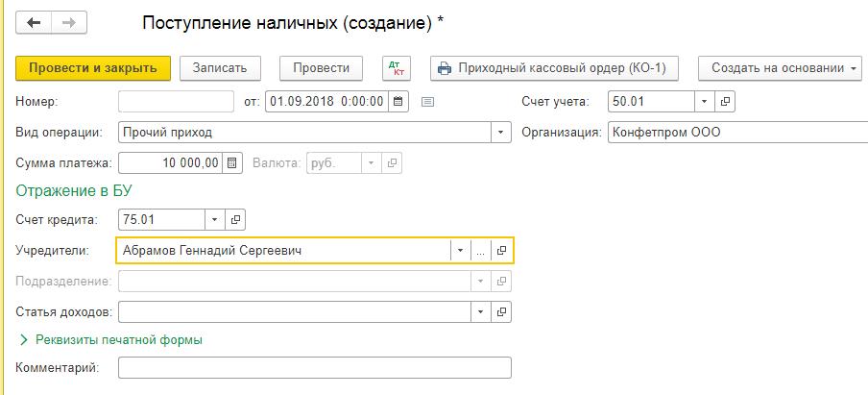
Task: Click the forward navigation arrow
Action: [x=68, y=22]
